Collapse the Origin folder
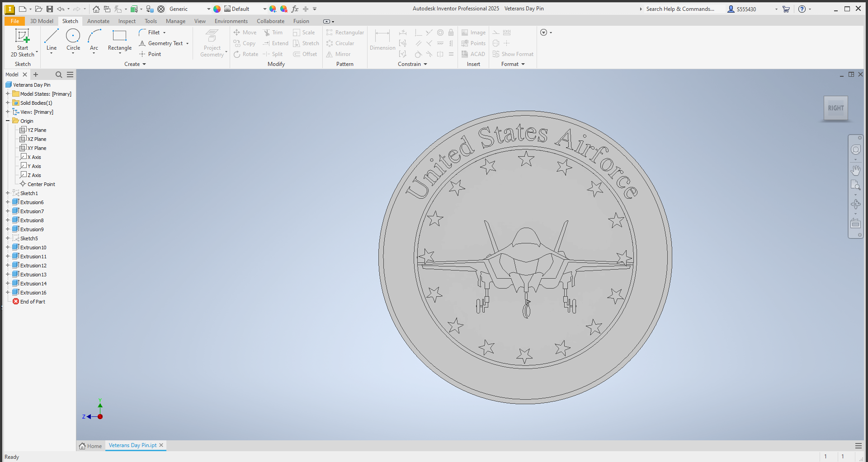 click(x=8, y=121)
